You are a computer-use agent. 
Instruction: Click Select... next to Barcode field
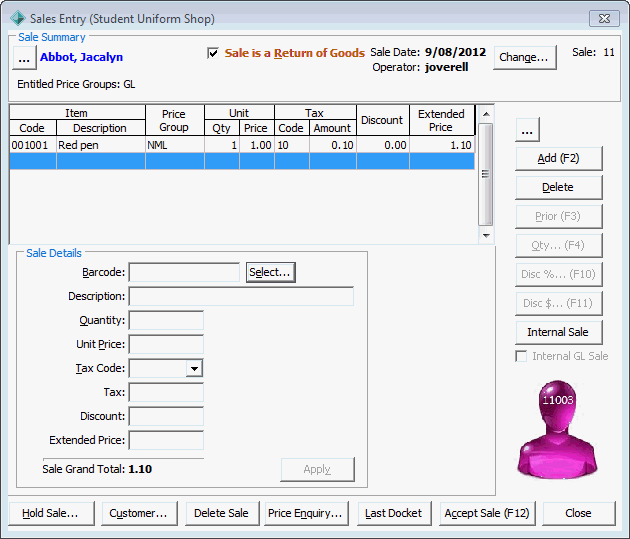click(270, 272)
